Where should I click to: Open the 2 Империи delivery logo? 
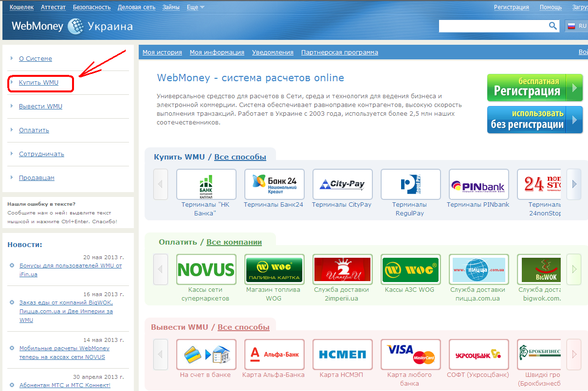(343, 269)
